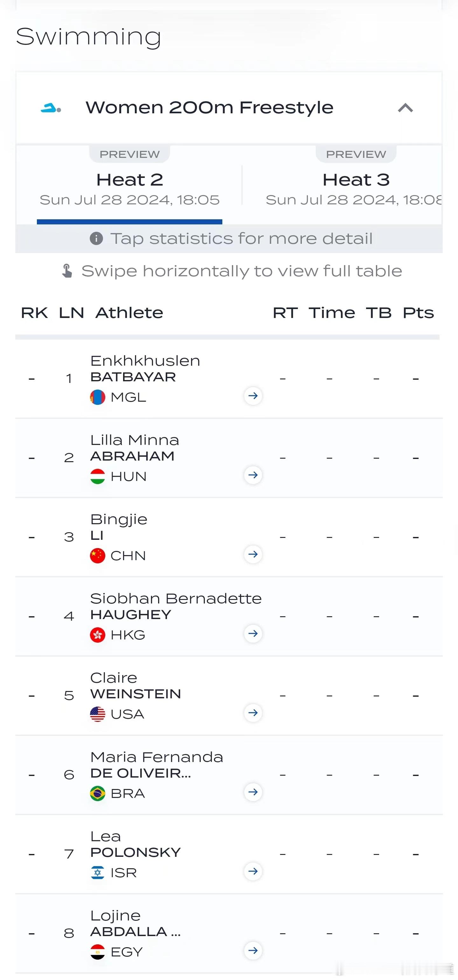Click the Time column header
Image resolution: width=458 pixels, height=980 pixels.
[x=332, y=313]
